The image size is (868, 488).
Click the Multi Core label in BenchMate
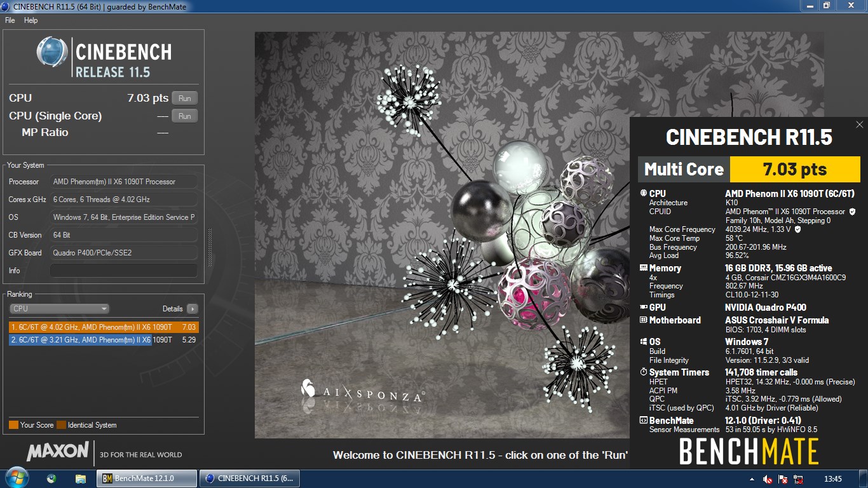click(x=684, y=169)
